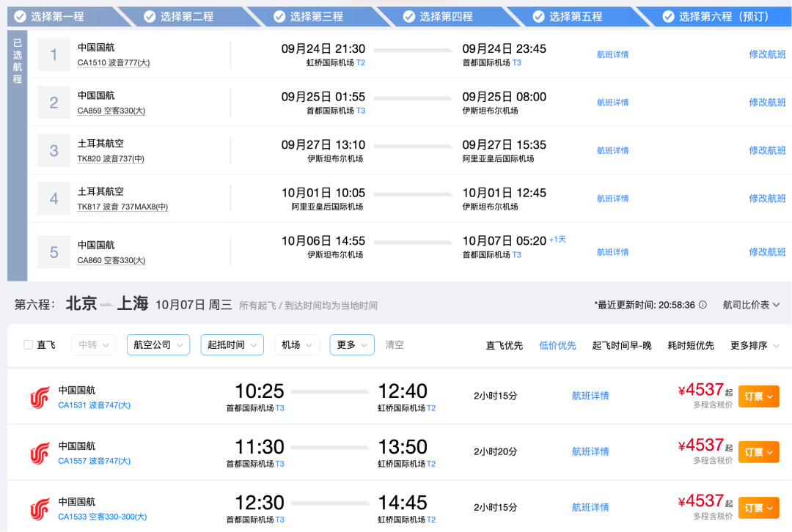The image size is (792, 532).
Task: Click TK820 波音737(中) aircraft info
Action: [111, 159]
